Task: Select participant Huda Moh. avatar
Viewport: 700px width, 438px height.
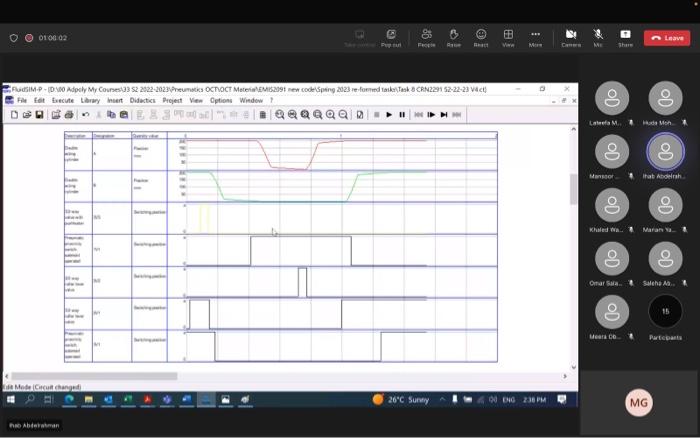Action: coord(665,98)
